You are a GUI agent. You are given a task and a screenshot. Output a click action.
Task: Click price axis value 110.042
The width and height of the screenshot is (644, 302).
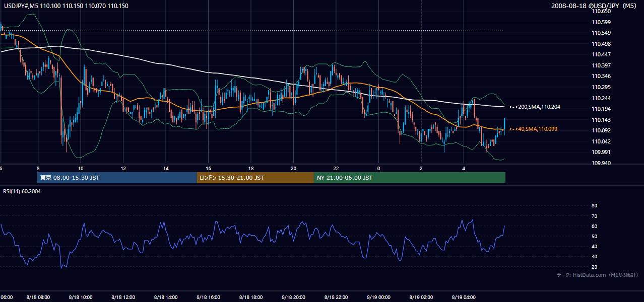click(x=602, y=141)
